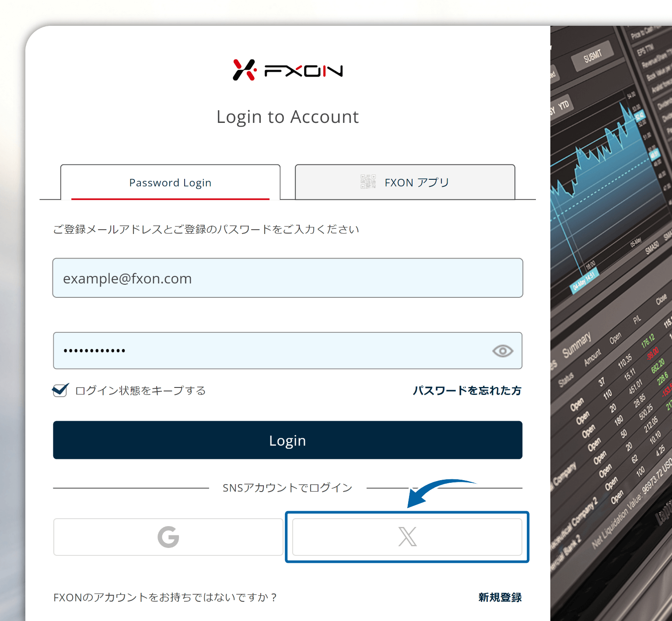This screenshot has height=621, width=672.
Task: Sign in with the X button
Action: click(x=407, y=537)
